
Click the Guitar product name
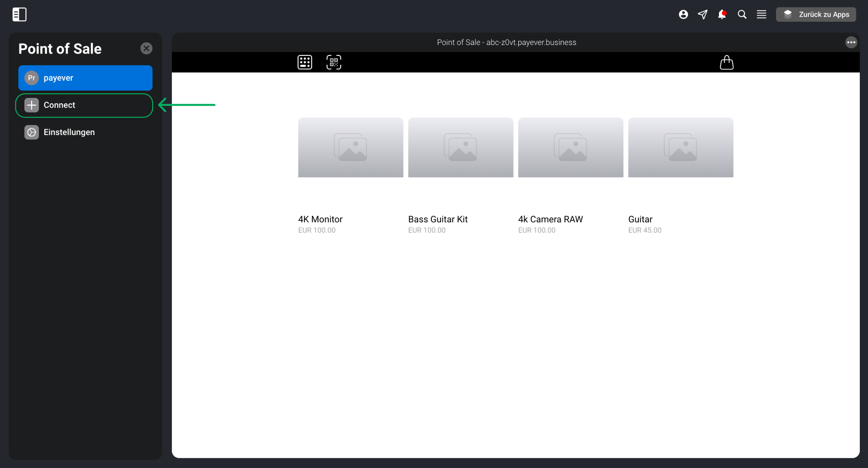[x=641, y=219]
